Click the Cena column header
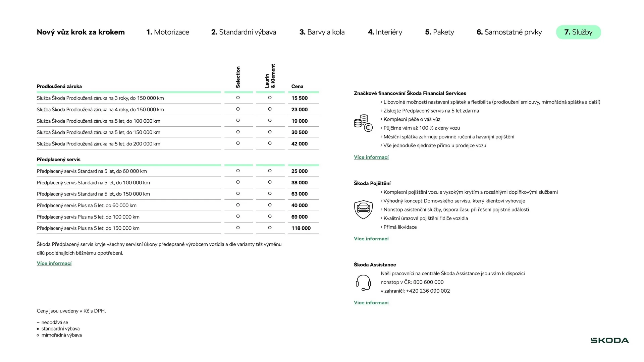 pos(298,86)
